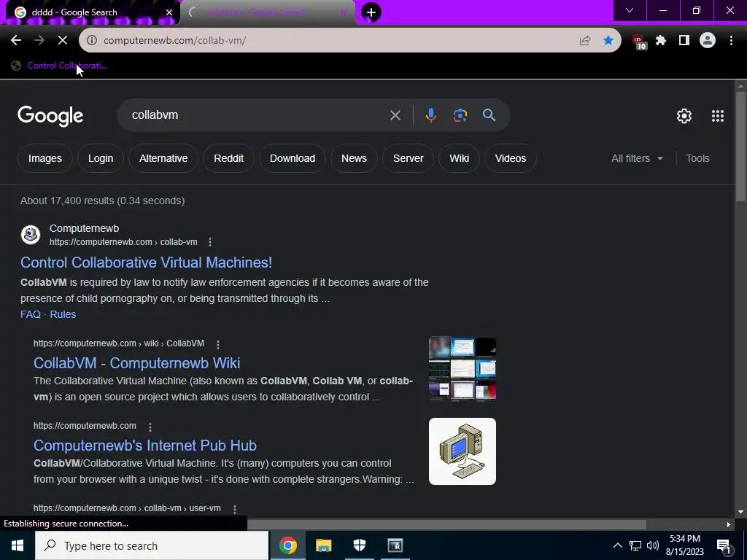747x560 pixels.
Task: Open File Explorer from the taskbar
Action: (323, 545)
